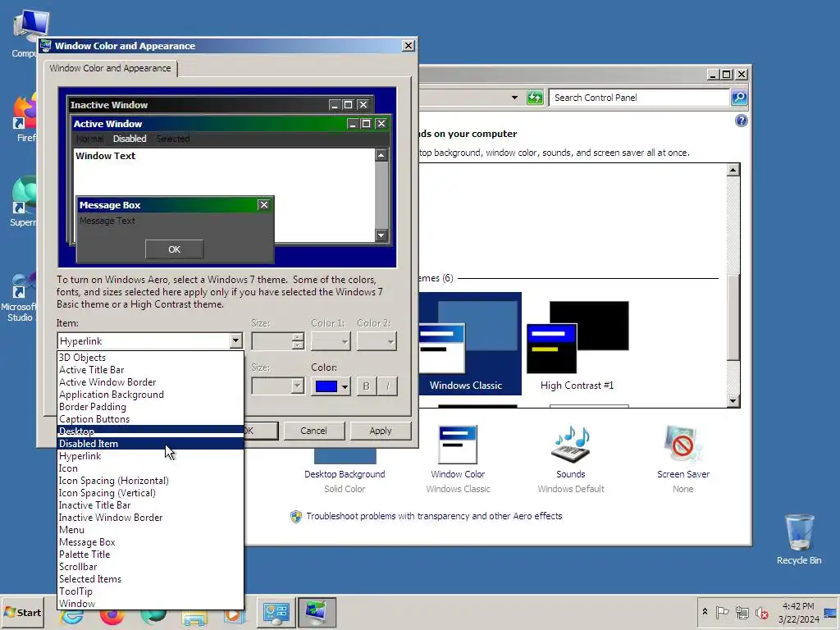Open Action Center flag tray icon

pos(722,612)
